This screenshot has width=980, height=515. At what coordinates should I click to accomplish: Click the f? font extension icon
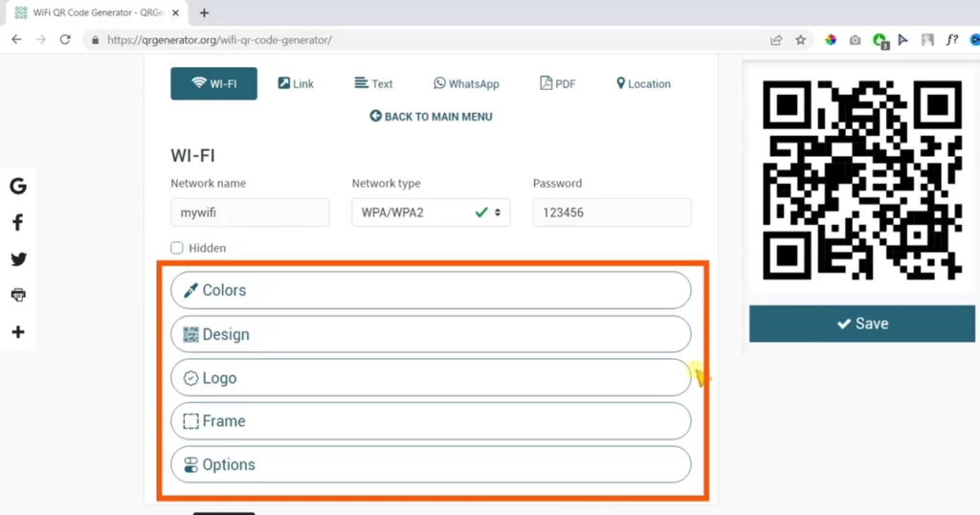tap(952, 40)
